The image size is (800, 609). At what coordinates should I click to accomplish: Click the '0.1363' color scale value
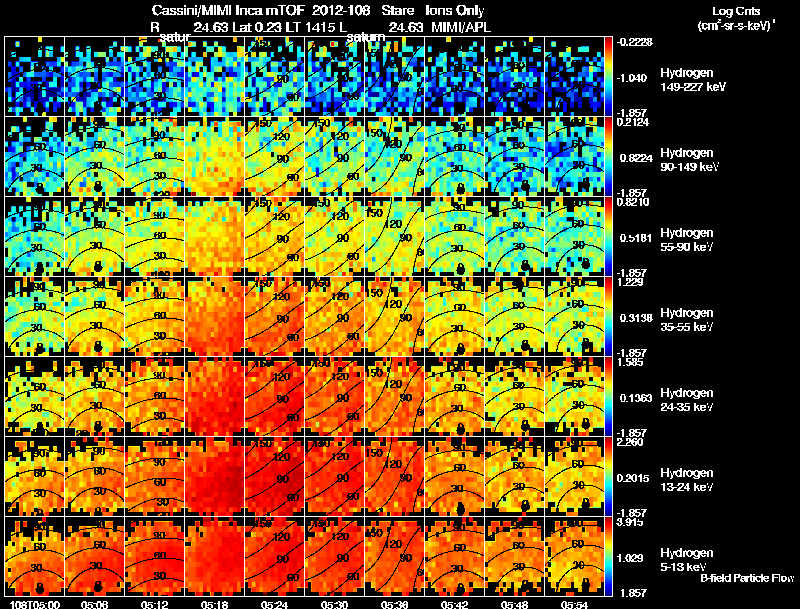(x=636, y=398)
